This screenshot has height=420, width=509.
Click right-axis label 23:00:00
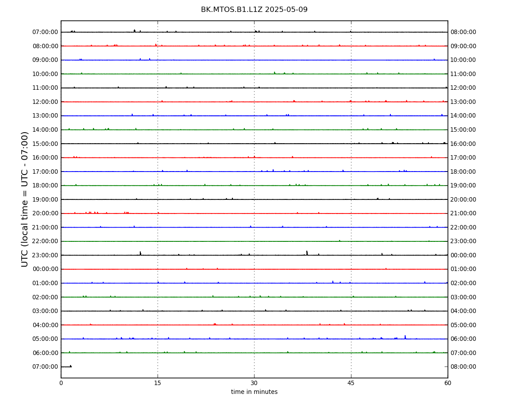[463, 241]
